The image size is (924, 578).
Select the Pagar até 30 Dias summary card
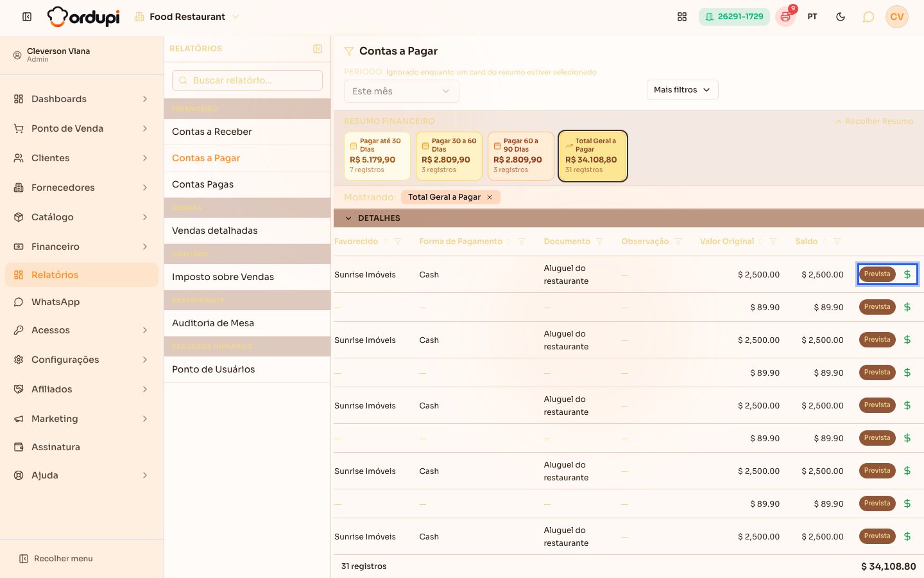point(377,156)
